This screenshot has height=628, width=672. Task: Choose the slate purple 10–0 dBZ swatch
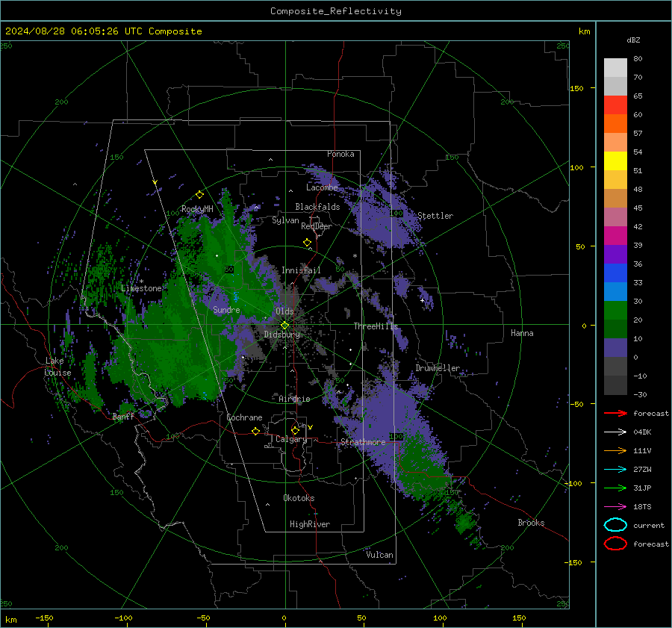point(615,348)
